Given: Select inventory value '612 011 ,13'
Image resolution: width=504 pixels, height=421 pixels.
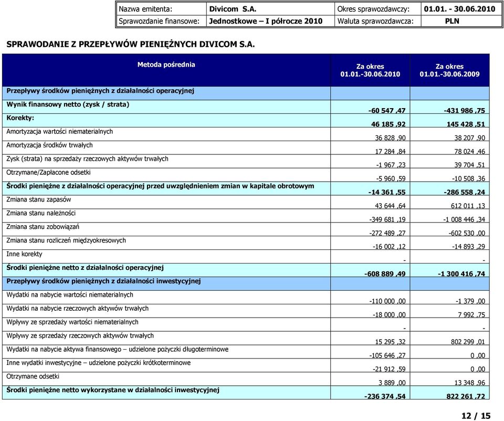Looking at the screenshot, I should click(468, 206).
